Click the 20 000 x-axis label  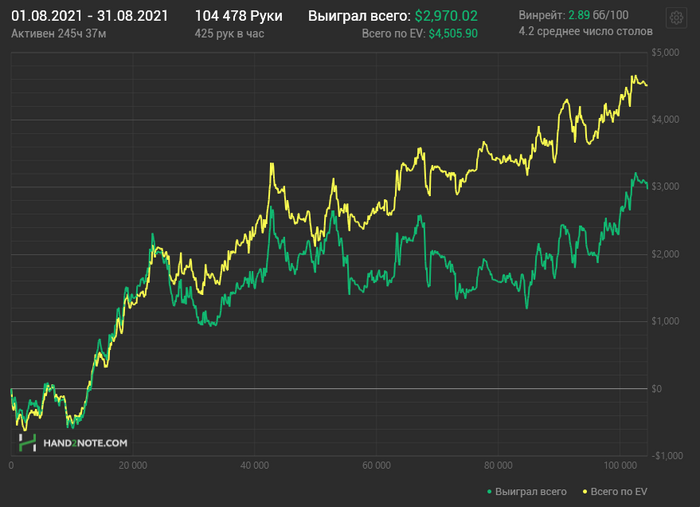[133, 465]
